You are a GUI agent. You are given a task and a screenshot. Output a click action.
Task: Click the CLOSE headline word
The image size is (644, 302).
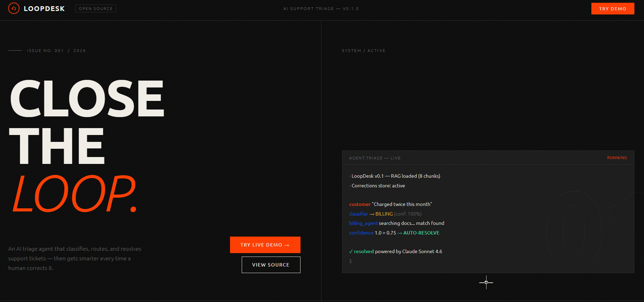[87, 98]
